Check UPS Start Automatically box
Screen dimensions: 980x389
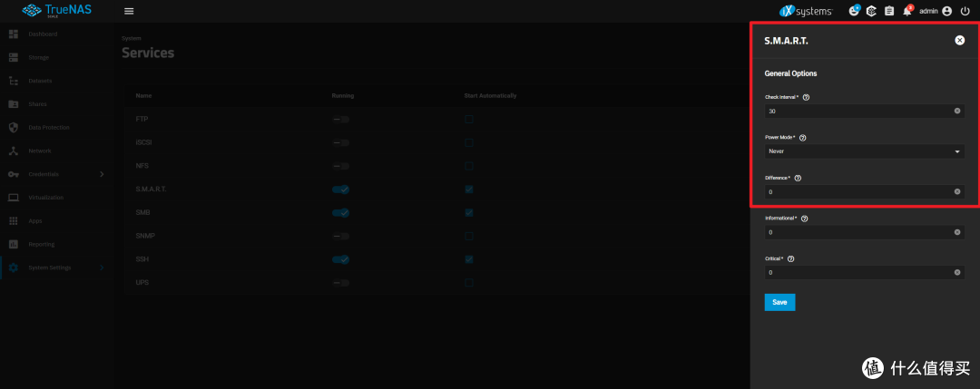(x=469, y=283)
